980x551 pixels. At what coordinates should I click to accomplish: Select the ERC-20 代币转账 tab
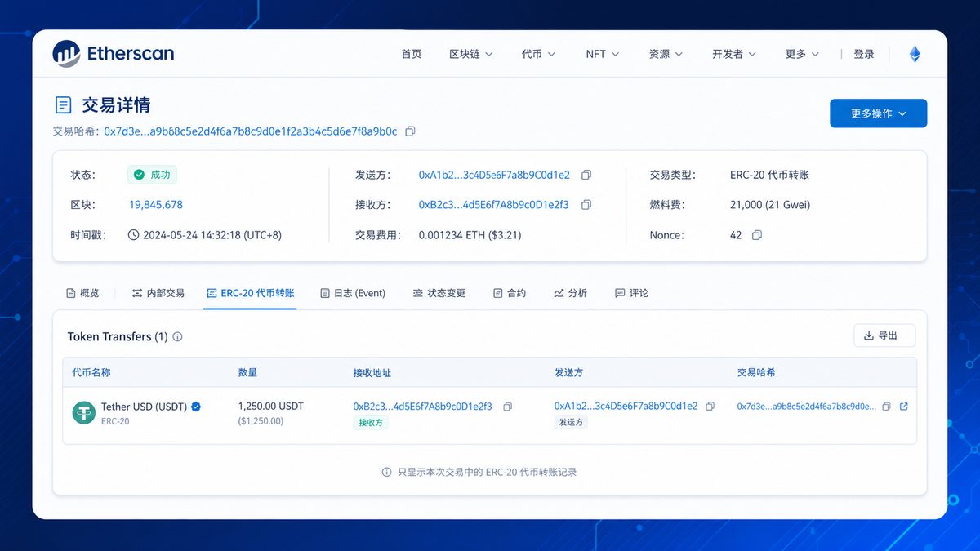(250, 293)
